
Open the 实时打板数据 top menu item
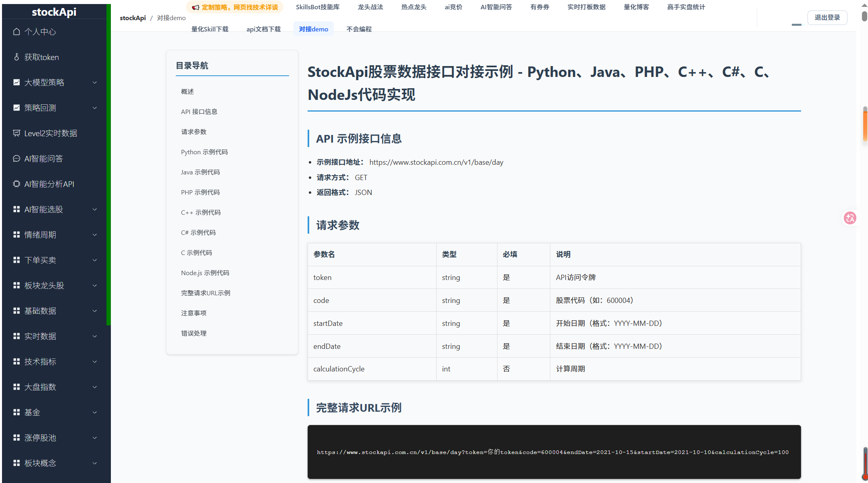587,7
